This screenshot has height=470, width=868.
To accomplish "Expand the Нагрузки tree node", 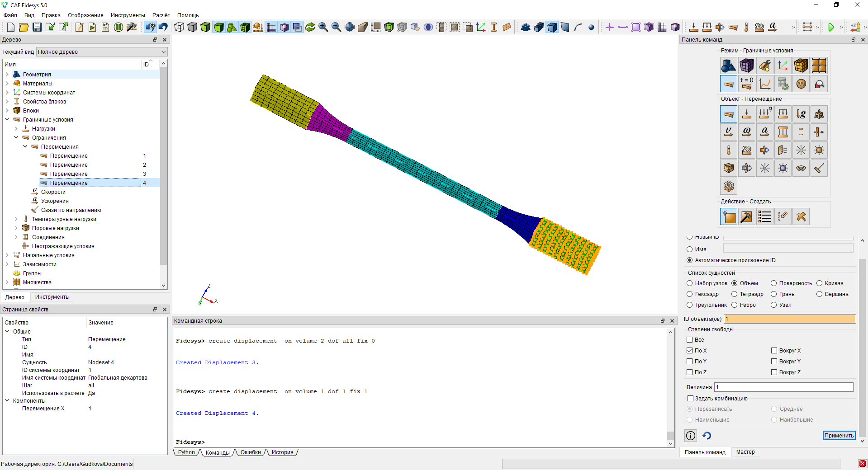I will [16, 129].
